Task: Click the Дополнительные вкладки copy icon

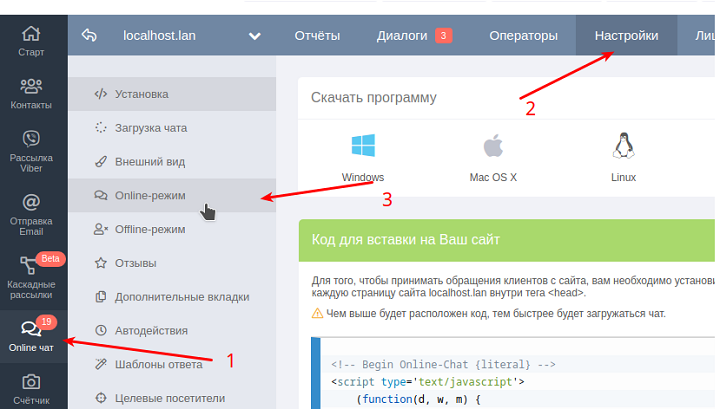Action: [101, 297]
